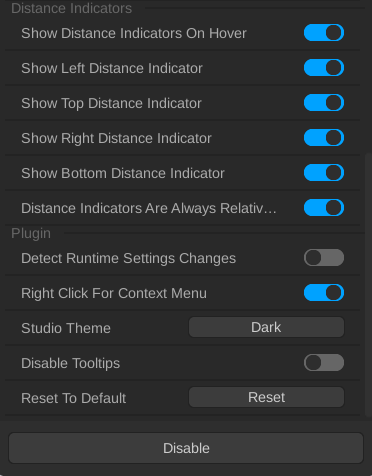Screen dimensions: 372x476
Task: Enable the Disable Tooltips switch
Action: click(x=324, y=363)
